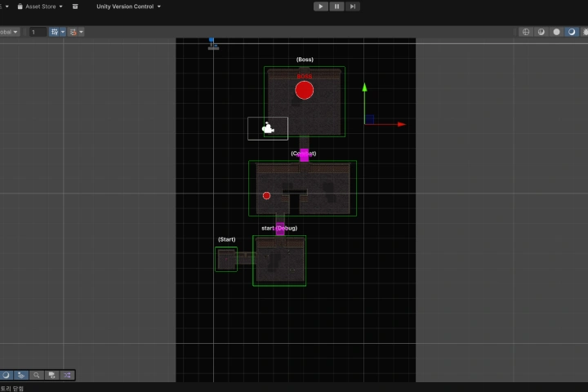Click the camera gizmo in scene
This screenshot has height=392, width=588.
pos(268,128)
